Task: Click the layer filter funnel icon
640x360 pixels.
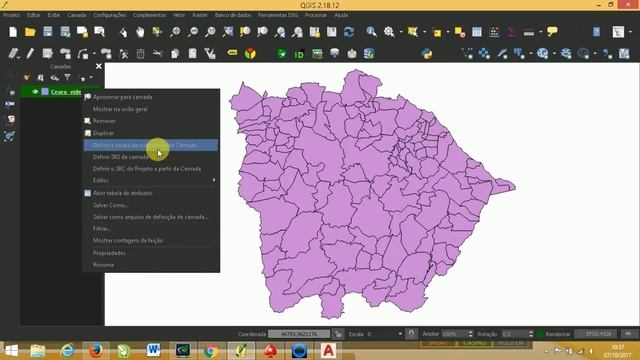Action: coord(67,77)
